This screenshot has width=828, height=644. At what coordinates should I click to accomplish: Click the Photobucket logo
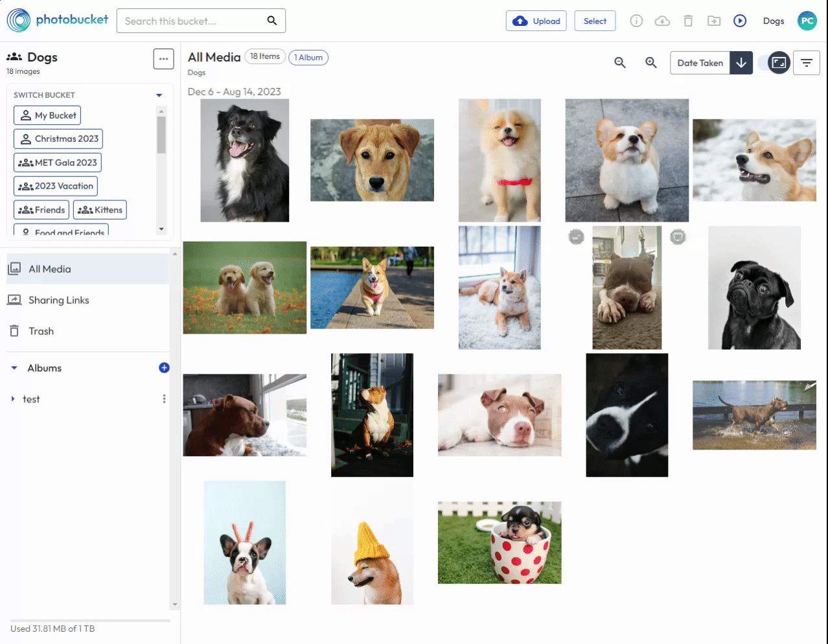pyautogui.click(x=58, y=21)
